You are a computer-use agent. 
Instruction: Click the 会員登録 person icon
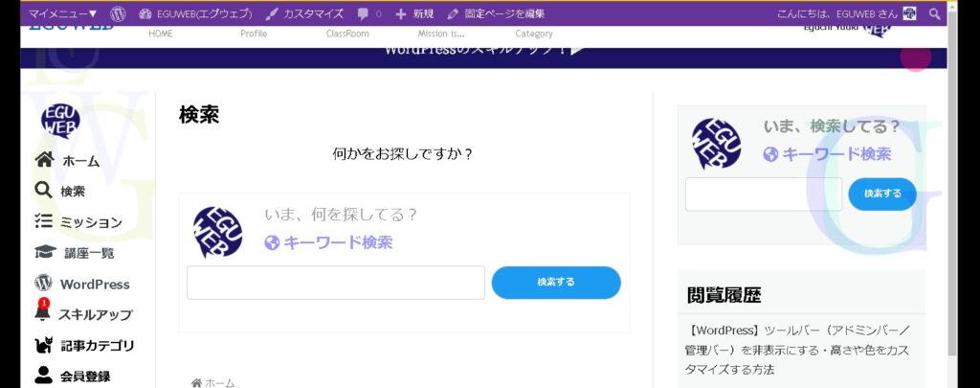[x=44, y=376]
